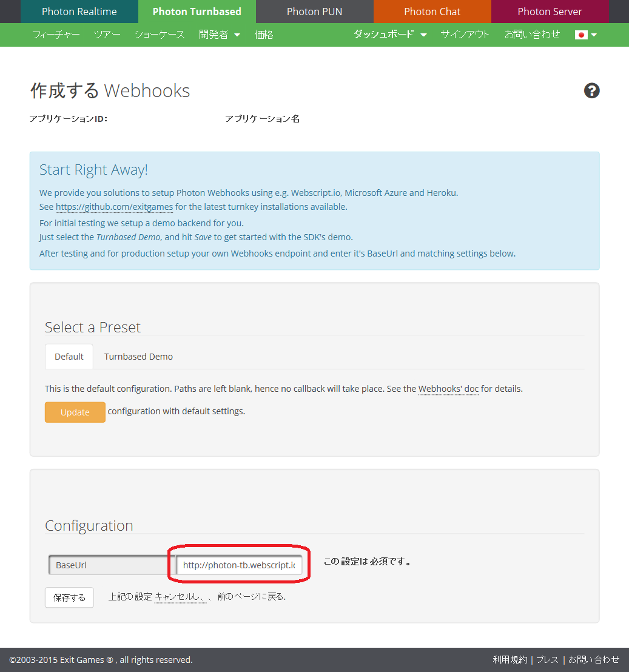Choose the Turnbased Demo preset tab
Image resolution: width=629 pixels, height=672 pixels.
[x=138, y=357]
